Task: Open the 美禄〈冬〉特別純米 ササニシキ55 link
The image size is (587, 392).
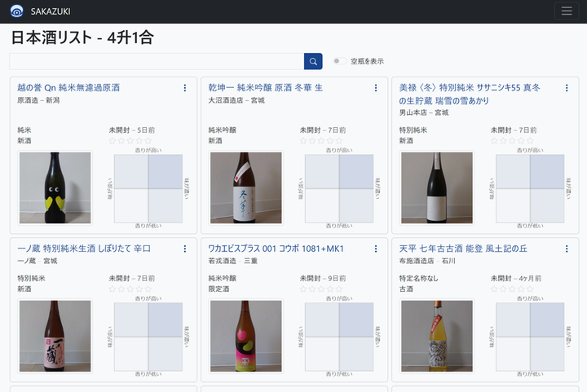Action: [470, 94]
